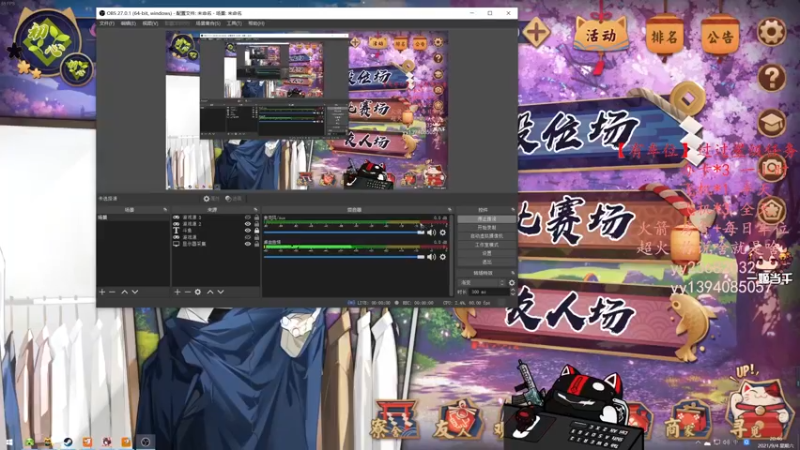Click the exit button in controls

pos(486,262)
